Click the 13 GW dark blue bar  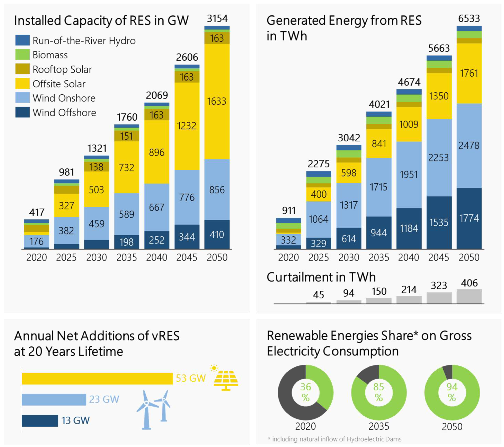coord(40,421)
